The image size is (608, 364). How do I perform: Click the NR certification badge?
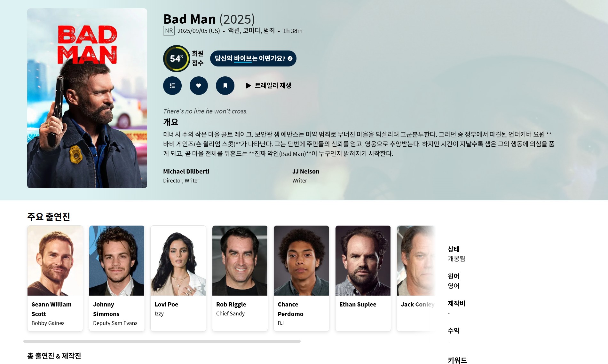[x=169, y=31]
